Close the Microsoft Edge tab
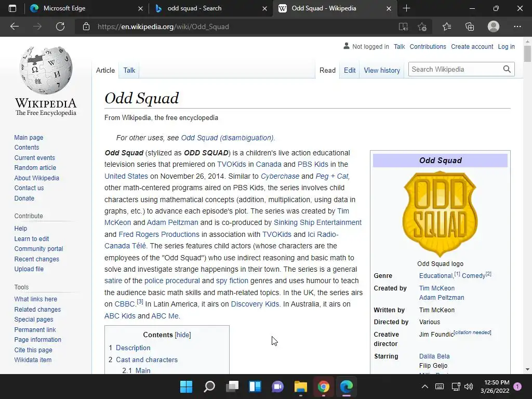532x399 pixels. click(x=140, y=8)
